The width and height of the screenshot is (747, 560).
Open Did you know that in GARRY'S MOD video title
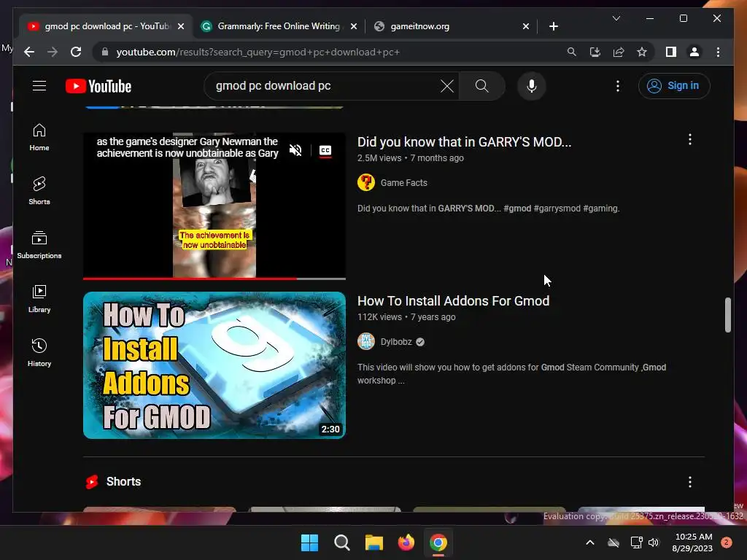point(464,142)
